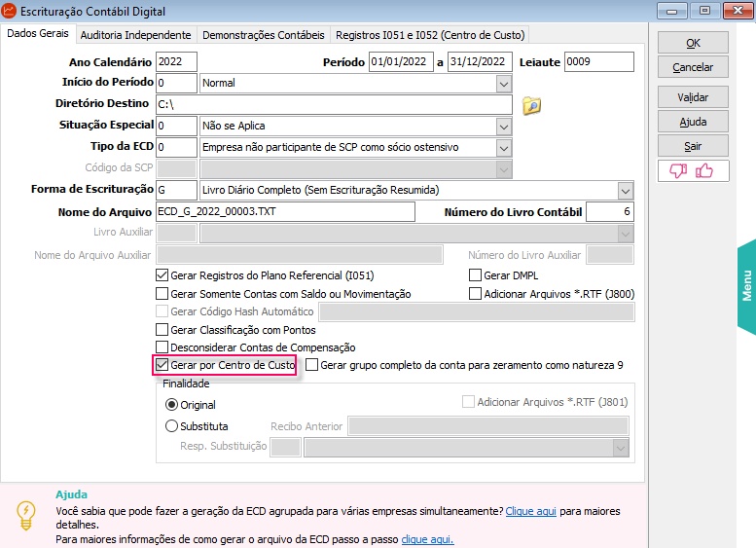Click the Início do Período code field
The width and height of the screenshot is (756, 548).
(176, 83)
